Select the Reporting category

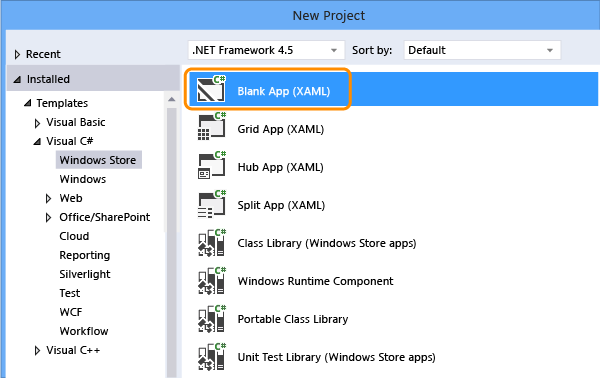point(85,255)
